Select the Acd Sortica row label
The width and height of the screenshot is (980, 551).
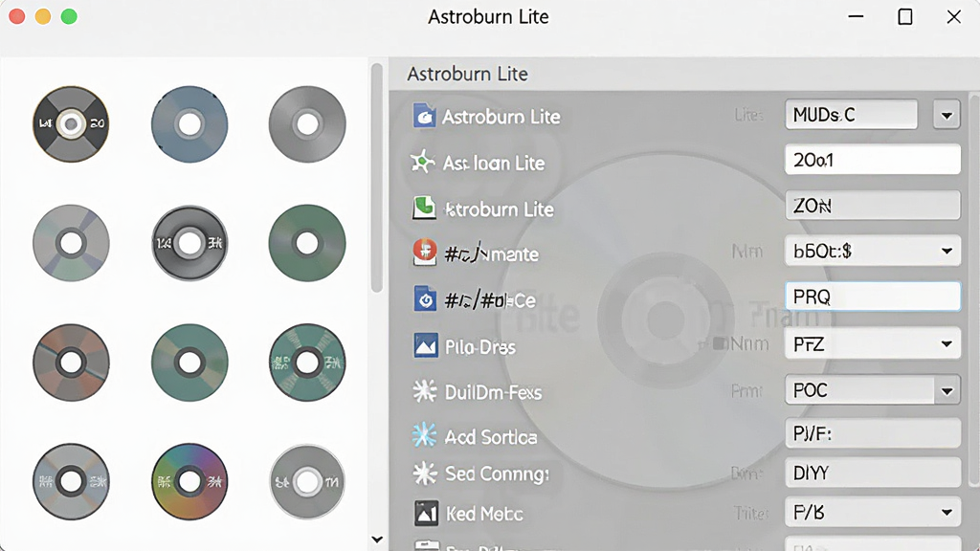(x=491, y=436)
